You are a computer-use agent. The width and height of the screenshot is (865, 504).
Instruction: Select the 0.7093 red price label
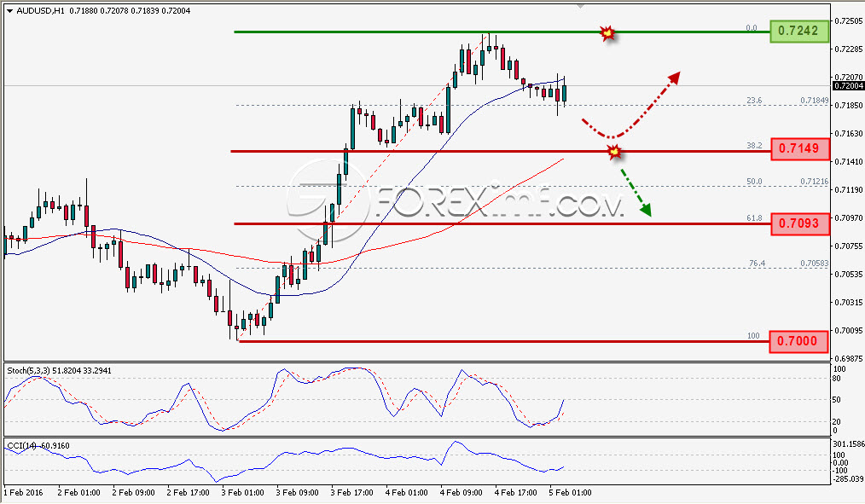click(799, 224)
